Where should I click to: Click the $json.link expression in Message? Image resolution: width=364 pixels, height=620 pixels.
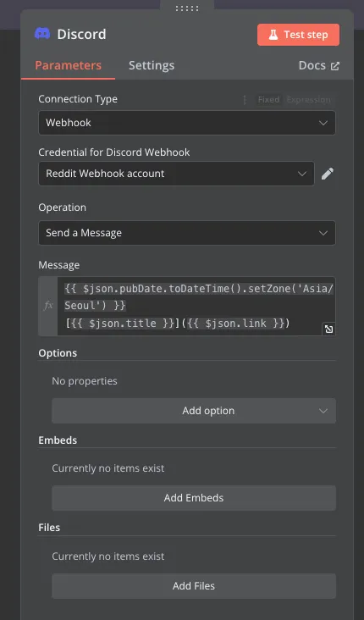click(235, 324)
